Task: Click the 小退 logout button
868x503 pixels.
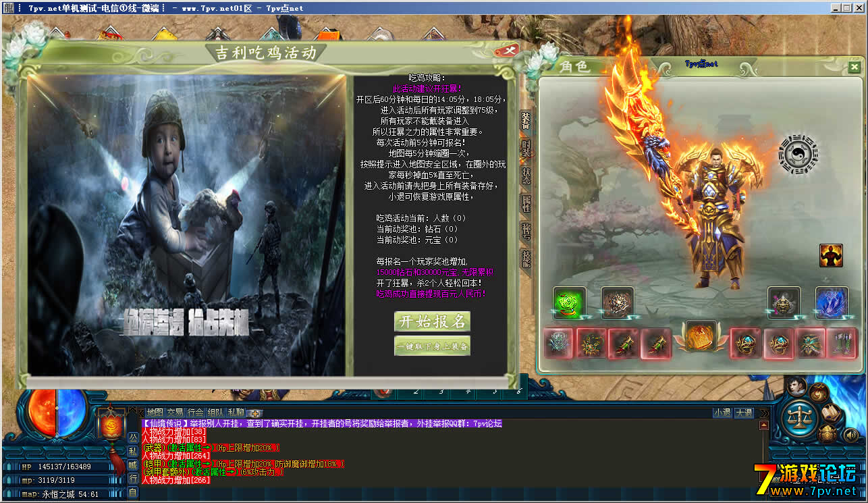Action: [723, 413]
